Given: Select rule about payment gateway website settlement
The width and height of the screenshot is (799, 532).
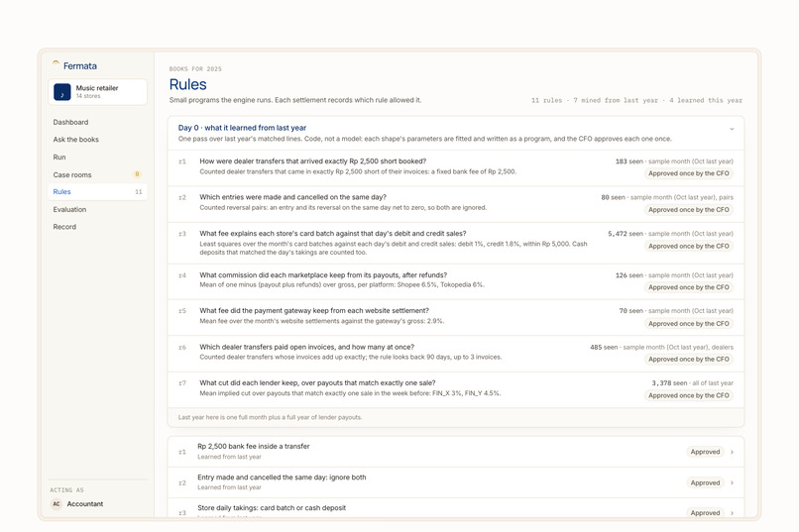Looking at the screenshot, I should click(x=456, y=318).
